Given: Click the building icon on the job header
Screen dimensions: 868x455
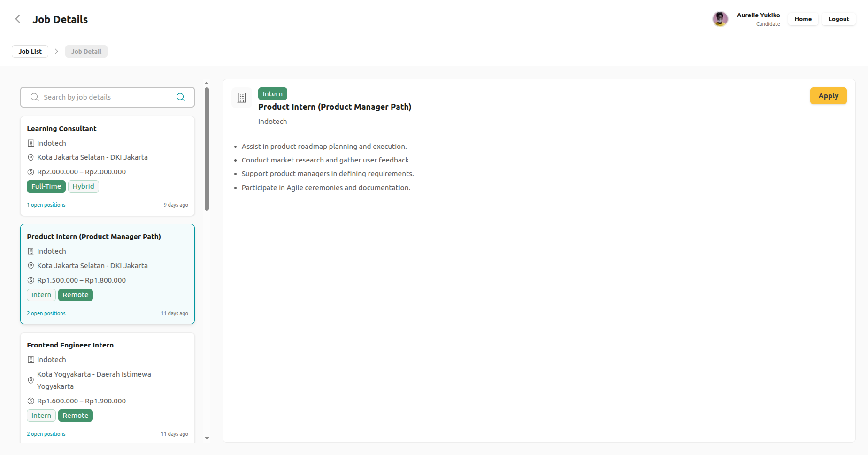Looking at the screenshot, I should (241, 98).
